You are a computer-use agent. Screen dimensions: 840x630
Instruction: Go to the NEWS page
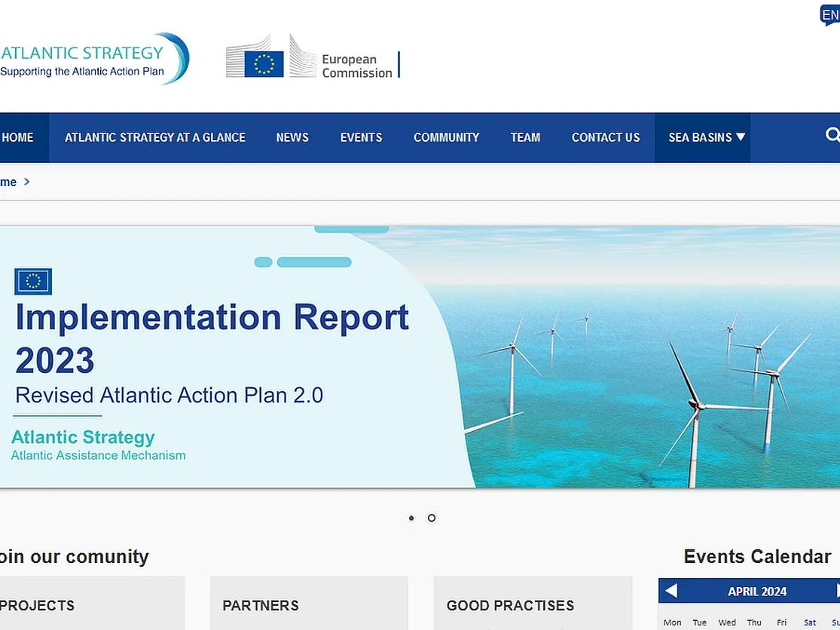[292, 138]
